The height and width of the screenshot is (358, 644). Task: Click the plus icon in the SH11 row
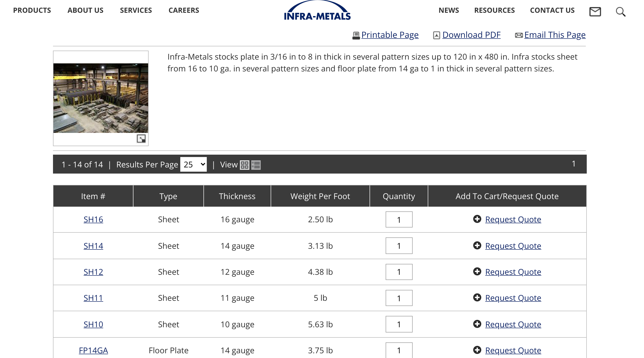click(477, 297)
